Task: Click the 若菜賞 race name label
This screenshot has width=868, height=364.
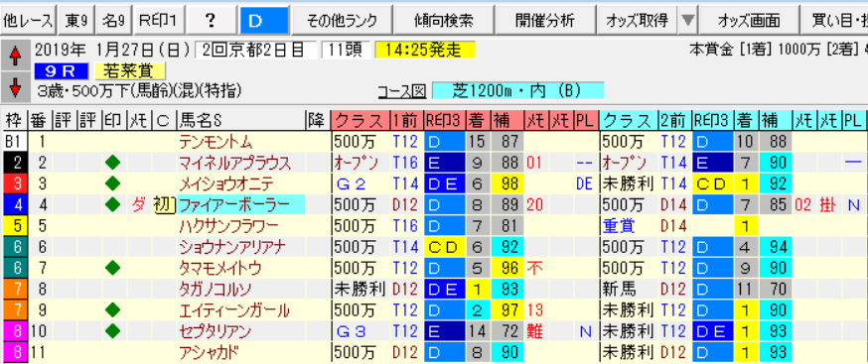Action: tap(130, 70)
